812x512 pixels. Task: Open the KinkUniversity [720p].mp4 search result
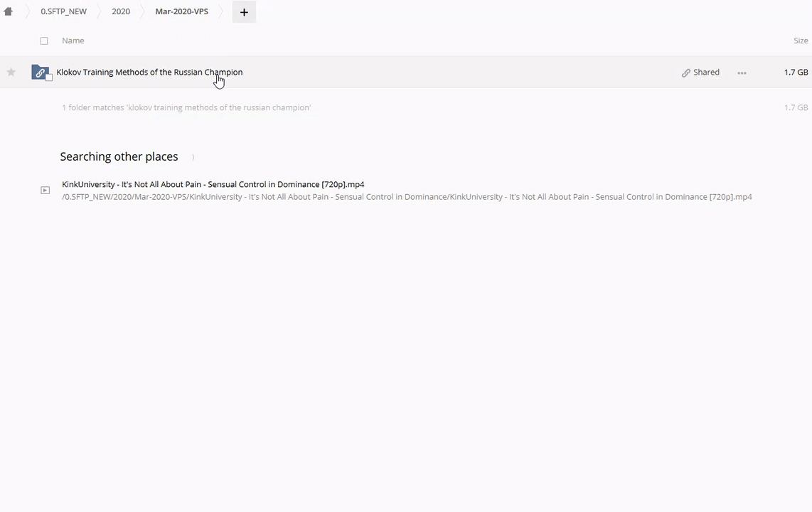point(213,184)
